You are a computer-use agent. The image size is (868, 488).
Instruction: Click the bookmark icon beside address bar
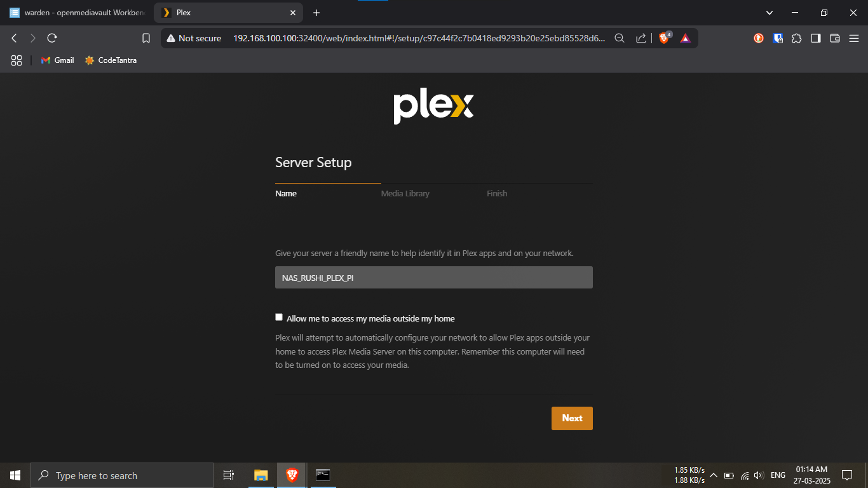(x=146, y=38)
